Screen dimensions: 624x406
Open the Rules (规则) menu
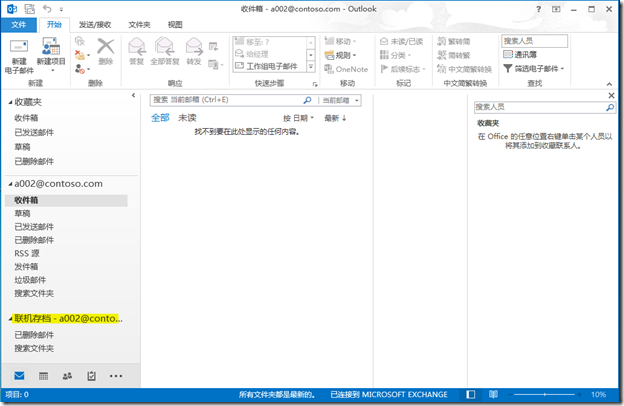pyautogui.click(x=340, y=55)
